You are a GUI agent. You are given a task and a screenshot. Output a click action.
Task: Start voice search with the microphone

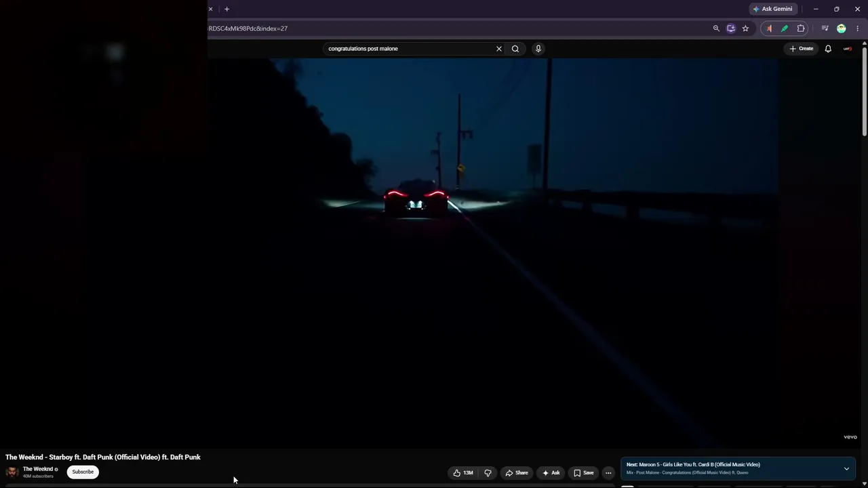(538, 49)
